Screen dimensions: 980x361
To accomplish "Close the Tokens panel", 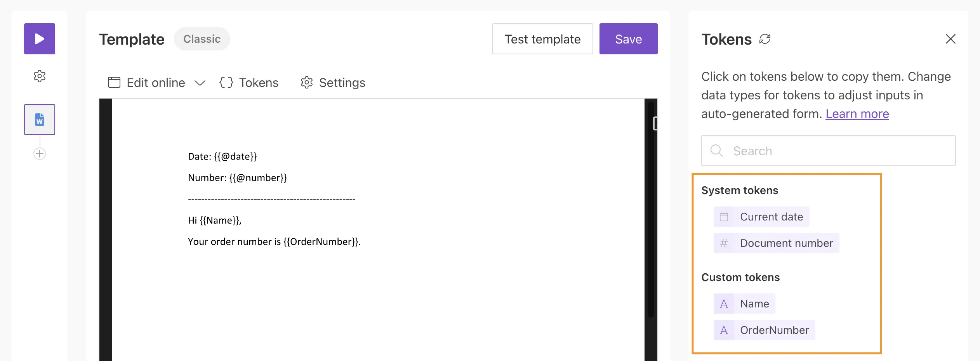I will [950, 39].
